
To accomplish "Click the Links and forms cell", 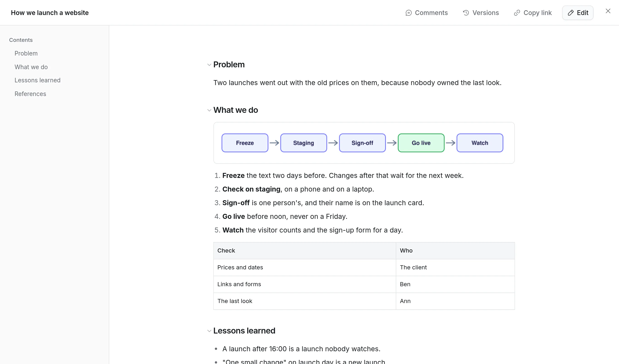I will click(304, 284).
